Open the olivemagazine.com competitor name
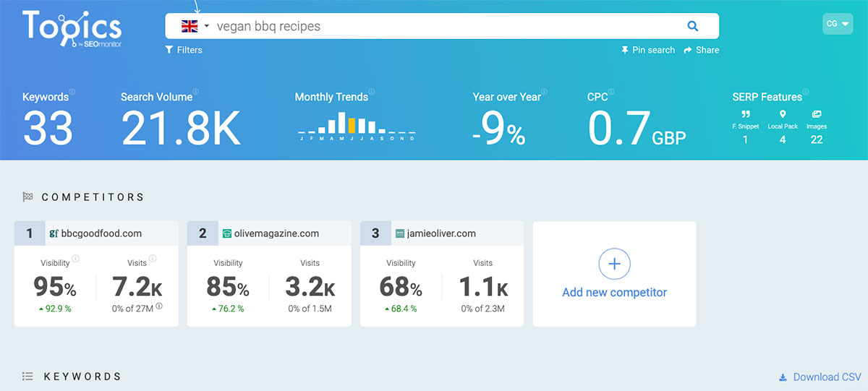 coord(276,233)
